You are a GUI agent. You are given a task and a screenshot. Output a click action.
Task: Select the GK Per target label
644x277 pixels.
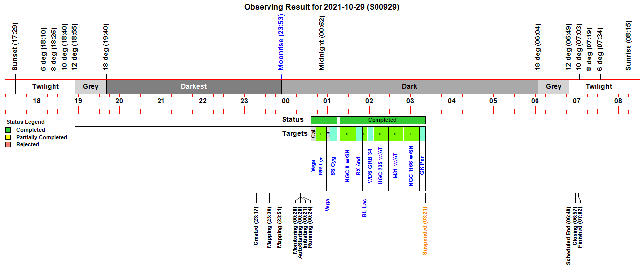[422, 167]
